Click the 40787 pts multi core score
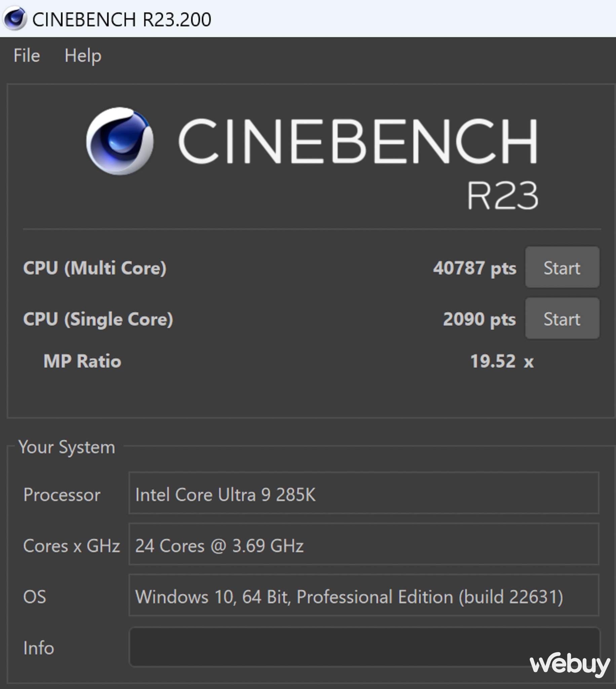 point(474,268)
